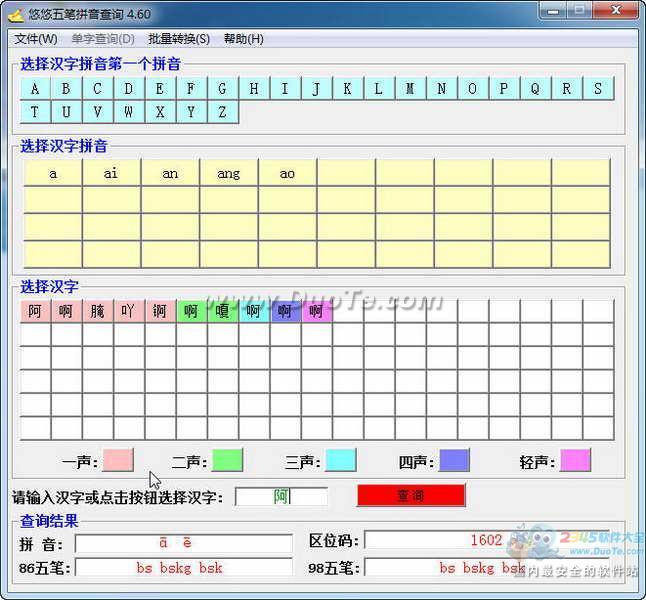Open the 文件(W) menu
Screen dimensions: 646x600
(35, 39)
